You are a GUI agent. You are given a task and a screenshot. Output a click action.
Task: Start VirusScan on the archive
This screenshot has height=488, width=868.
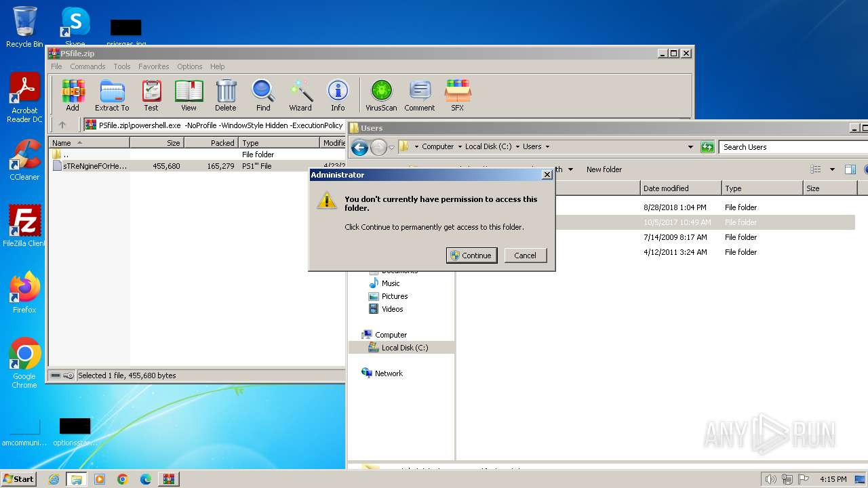(x=381, y=96)
